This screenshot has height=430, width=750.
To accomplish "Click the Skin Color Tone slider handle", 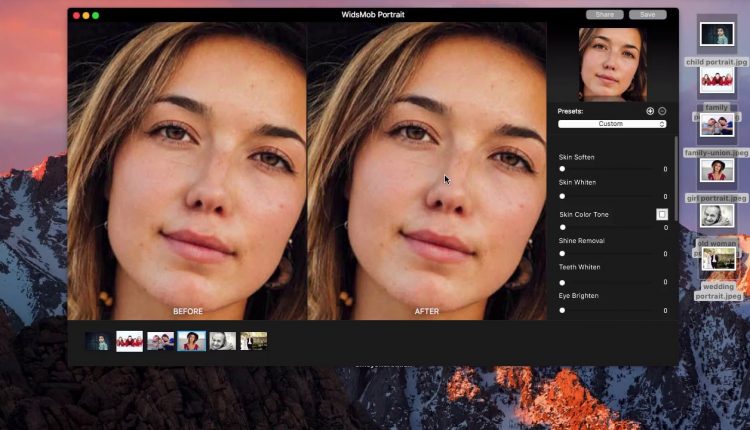I will [x=562, y=227].
